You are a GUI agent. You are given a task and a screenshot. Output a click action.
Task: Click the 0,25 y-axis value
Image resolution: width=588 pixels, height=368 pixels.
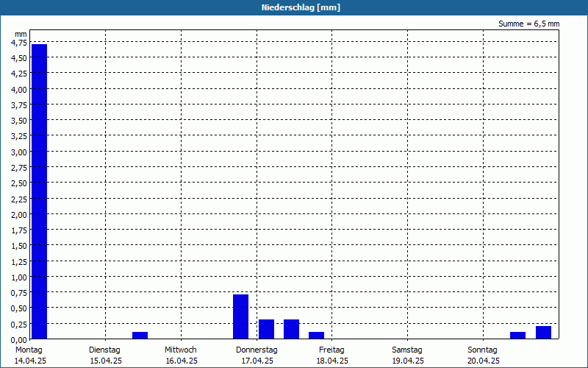pos(19,324)
